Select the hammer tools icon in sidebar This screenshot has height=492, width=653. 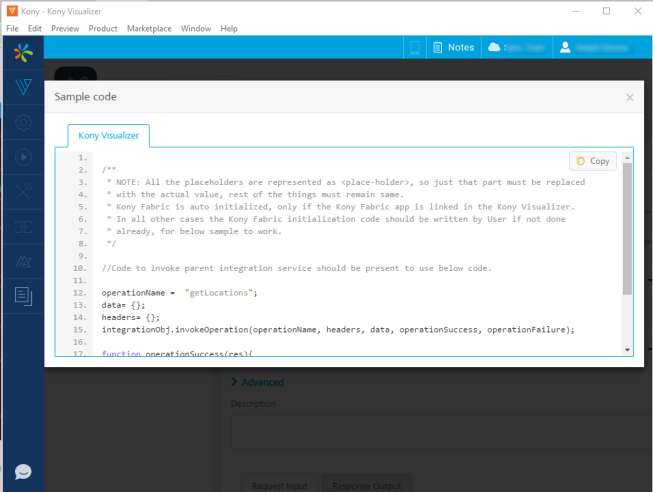click(23, 192)
